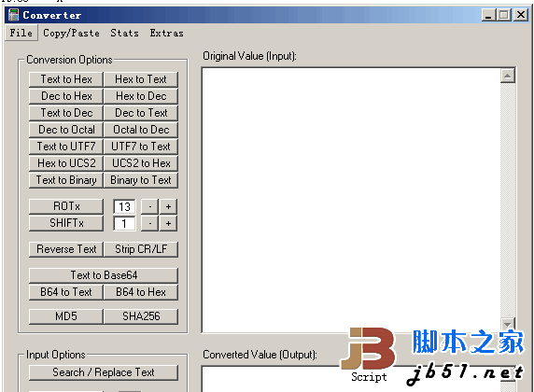Click the ROTx value field showing 13
The height and width of the screenshot is (392, 534).
[124, 206]
